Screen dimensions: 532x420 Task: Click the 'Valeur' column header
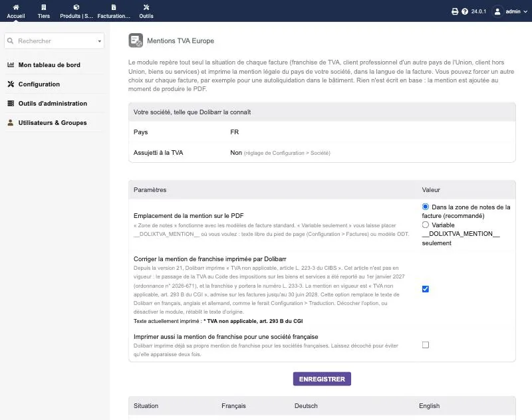click(431, 190)
